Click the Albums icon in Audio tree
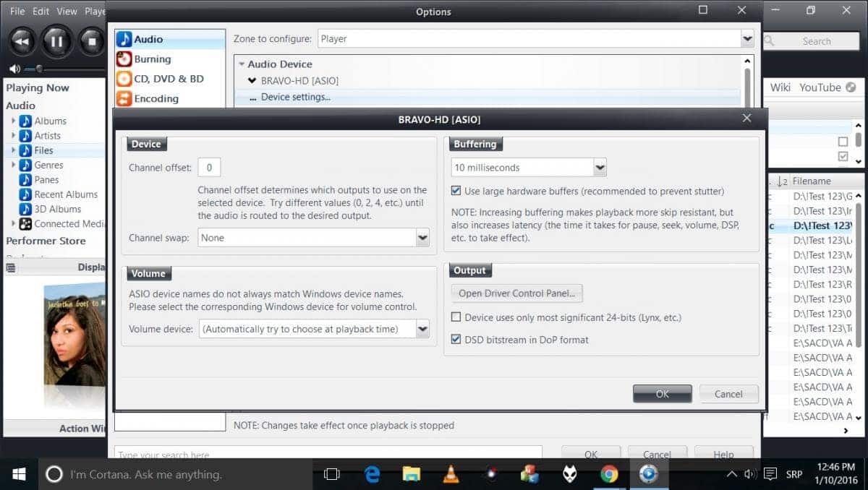The height and width of the screenshot is (490, 868). click(25, 121)
